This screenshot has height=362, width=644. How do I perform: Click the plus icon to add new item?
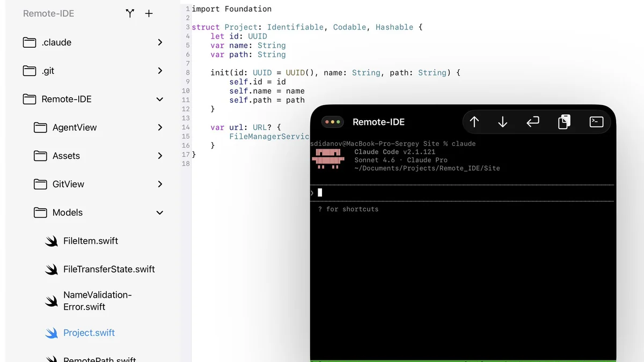pyautogui.click(x=149, y=13)
